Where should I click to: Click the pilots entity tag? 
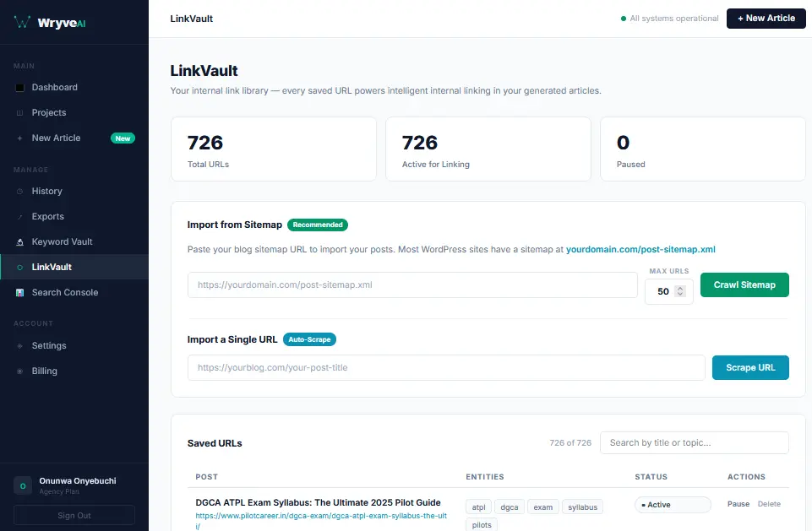pyautogui.click(x=482, y=525)
